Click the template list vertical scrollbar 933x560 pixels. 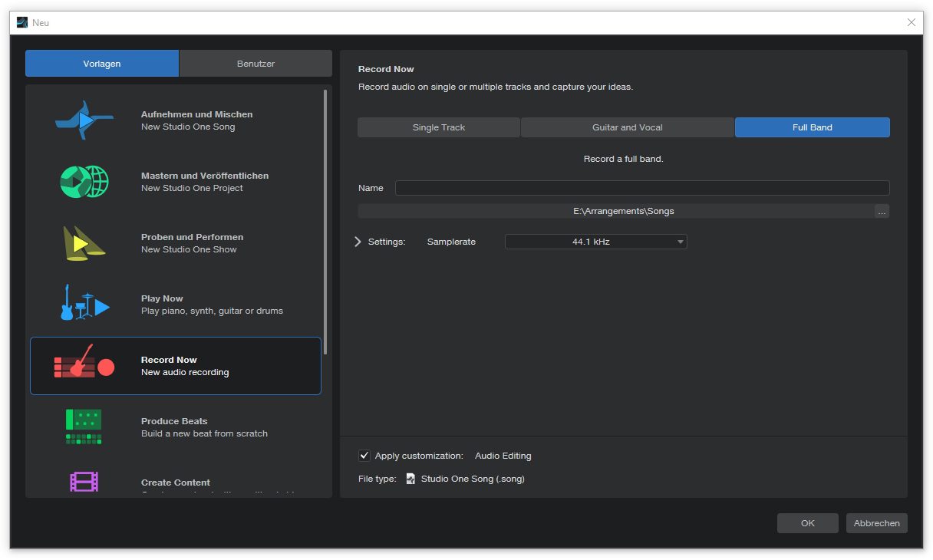[x=325, y=222]
